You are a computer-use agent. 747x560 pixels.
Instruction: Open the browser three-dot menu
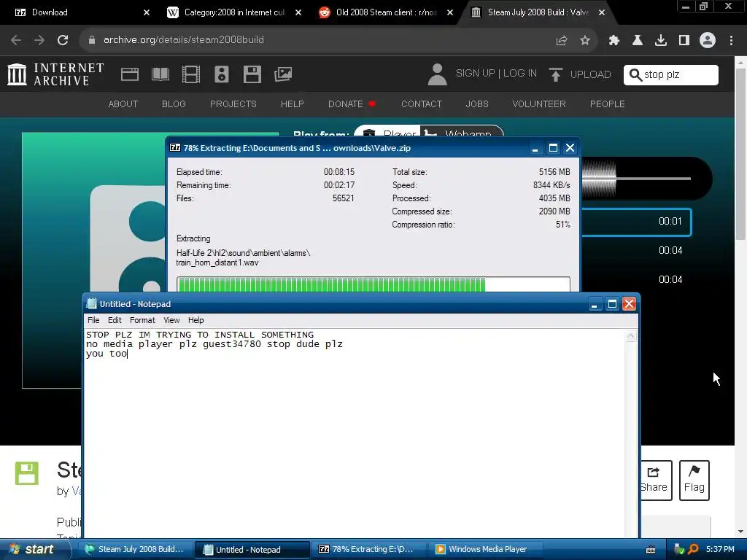(731, 41)
